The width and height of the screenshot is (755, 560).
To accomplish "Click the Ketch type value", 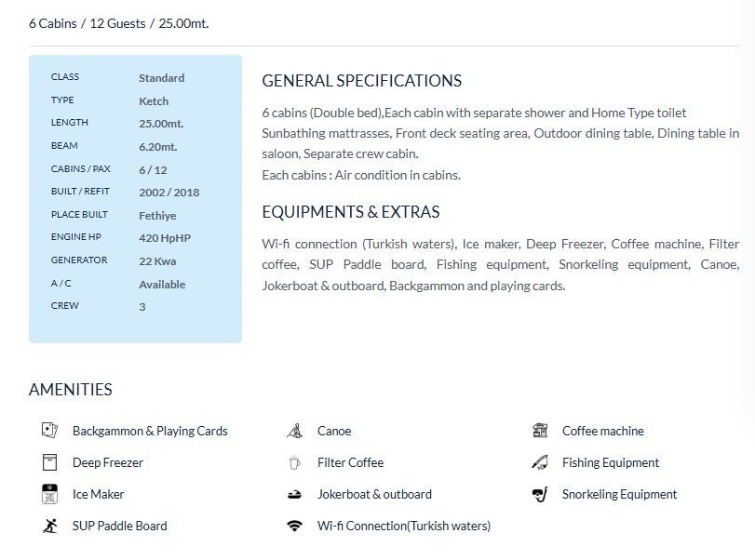I will point(154,101).
